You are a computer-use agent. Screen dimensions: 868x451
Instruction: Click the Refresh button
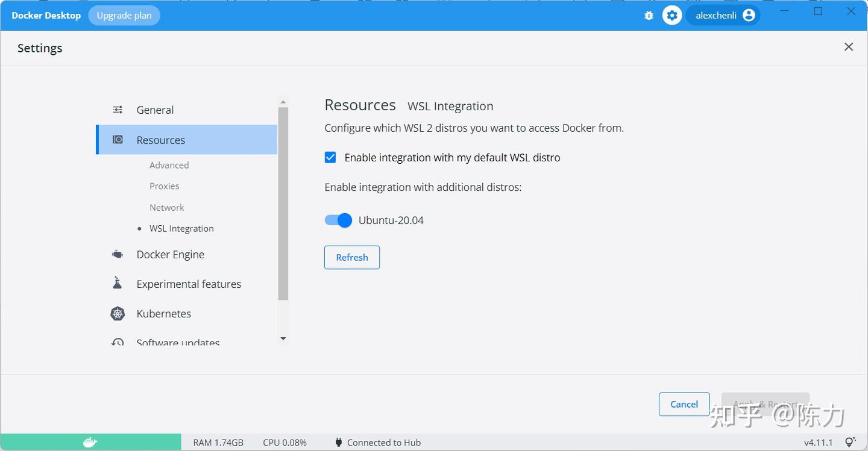coord(351,257)
